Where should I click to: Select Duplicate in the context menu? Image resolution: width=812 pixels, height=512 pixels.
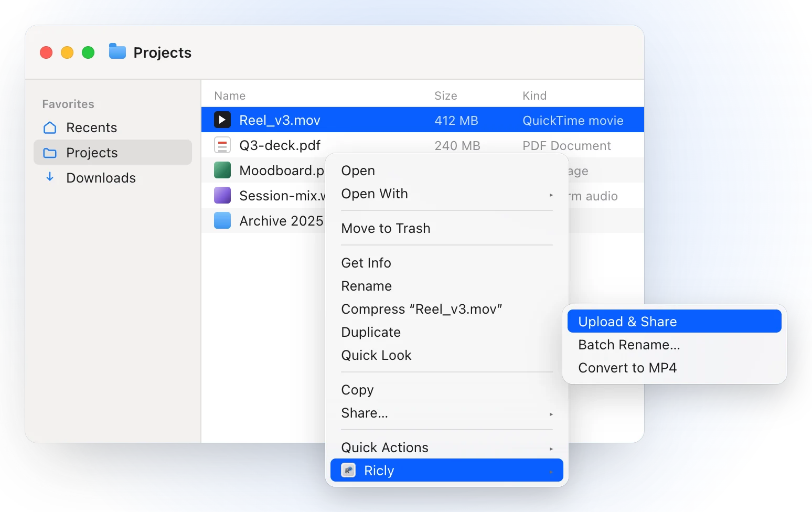(x=447, y=332)
